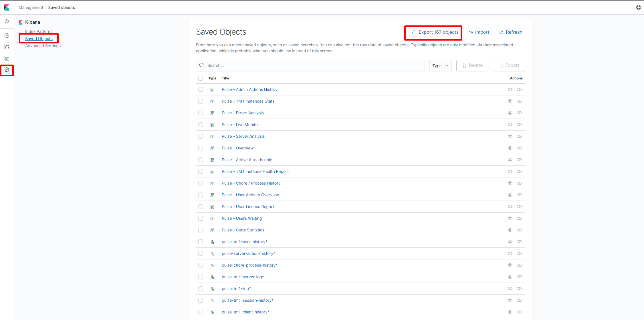Open the Dashboard icon in sidebar
This screenshot has width=644, height=320.
tap(7, 58)
